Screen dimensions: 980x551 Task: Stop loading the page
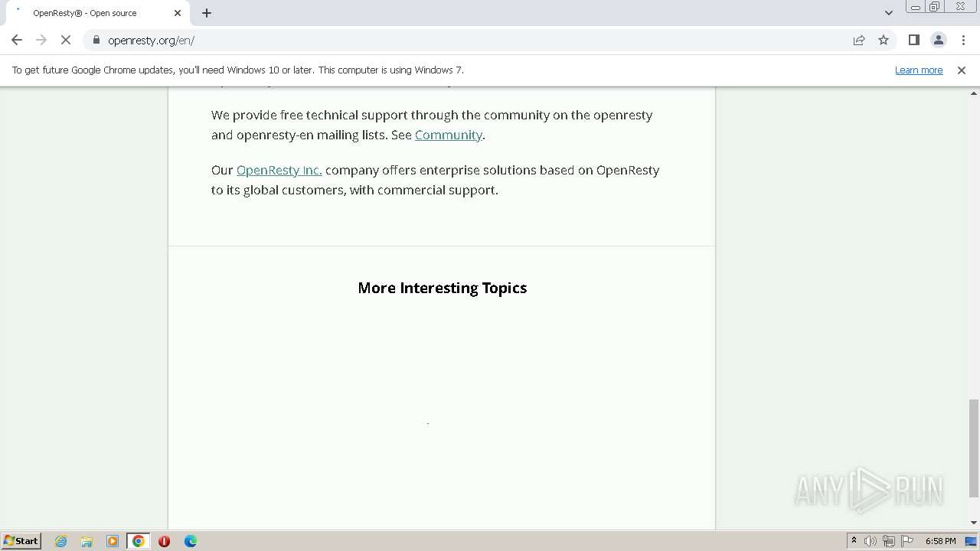(66, 40)
